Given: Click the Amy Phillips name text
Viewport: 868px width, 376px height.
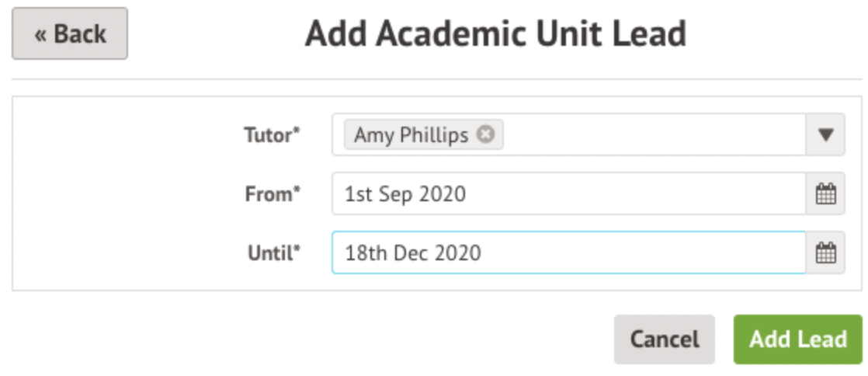Looking at the screenshot, I should (x=411, y=135).
